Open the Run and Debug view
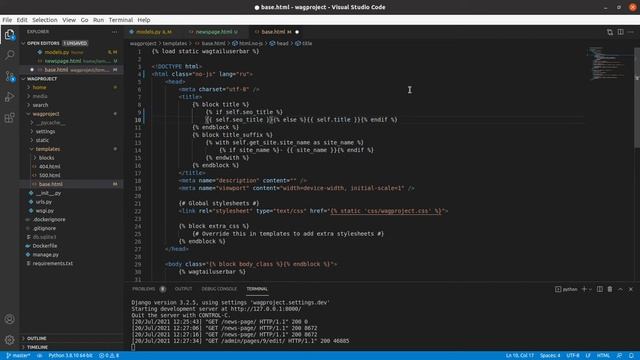The image size is (640, 360). (9, 97)
